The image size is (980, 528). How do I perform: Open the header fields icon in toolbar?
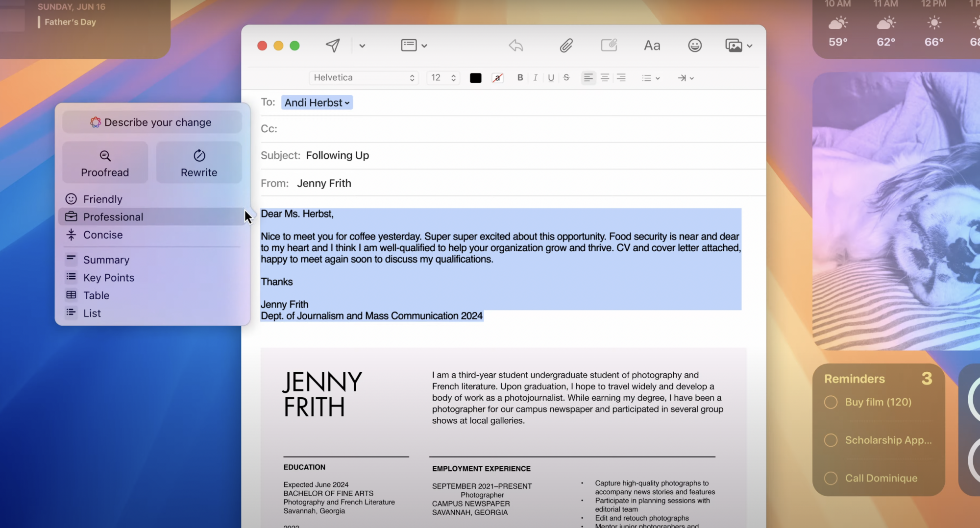[409, 46]
